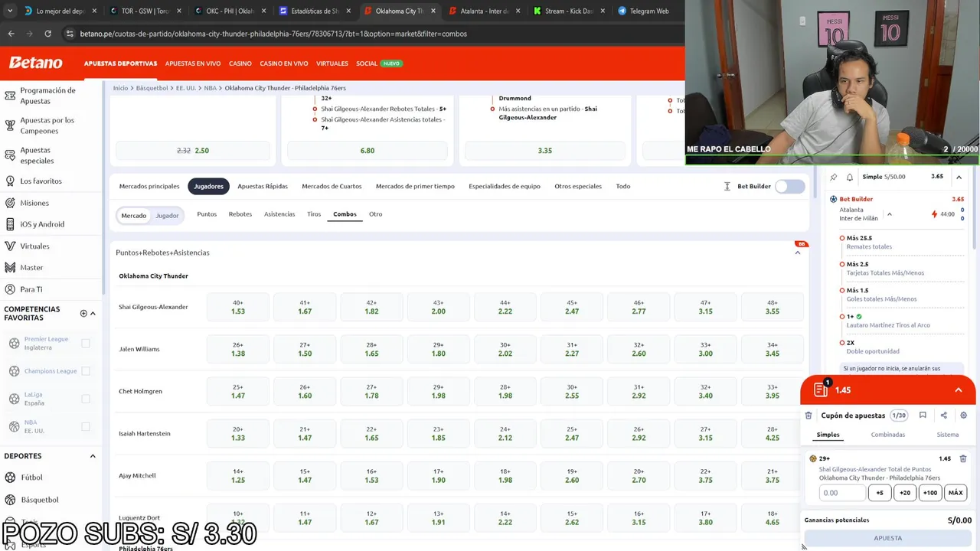Click the APUESTA button
The image size is (980, 551).
(x=888, y=538)
